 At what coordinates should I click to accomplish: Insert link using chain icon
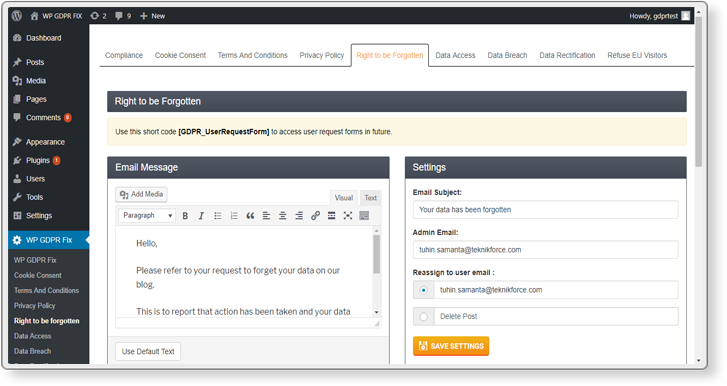tap(315, 215)
